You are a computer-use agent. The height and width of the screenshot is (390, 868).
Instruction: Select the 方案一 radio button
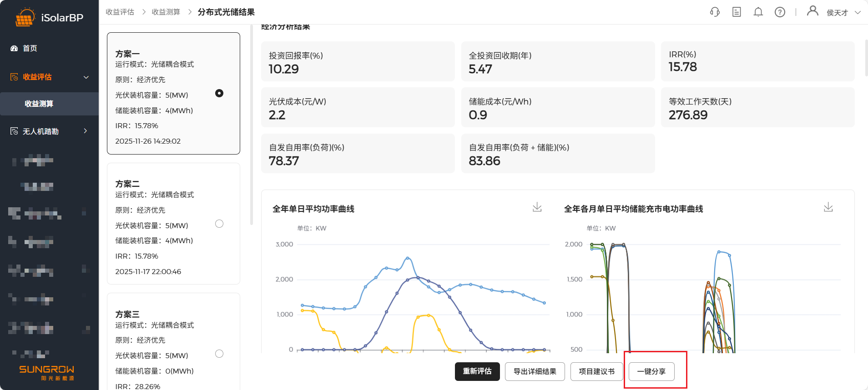pos(219,93)
